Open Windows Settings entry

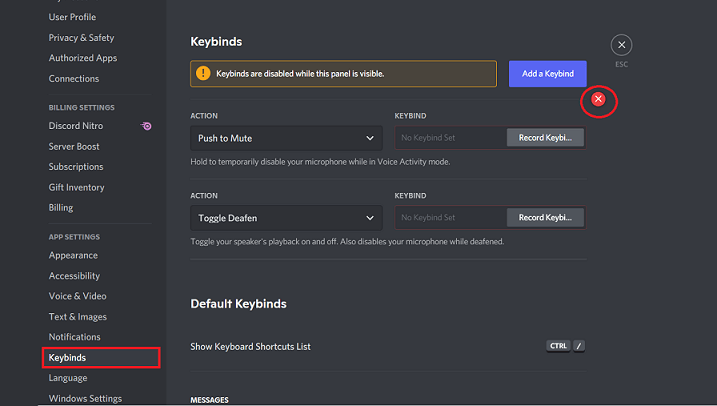point(85,399)
